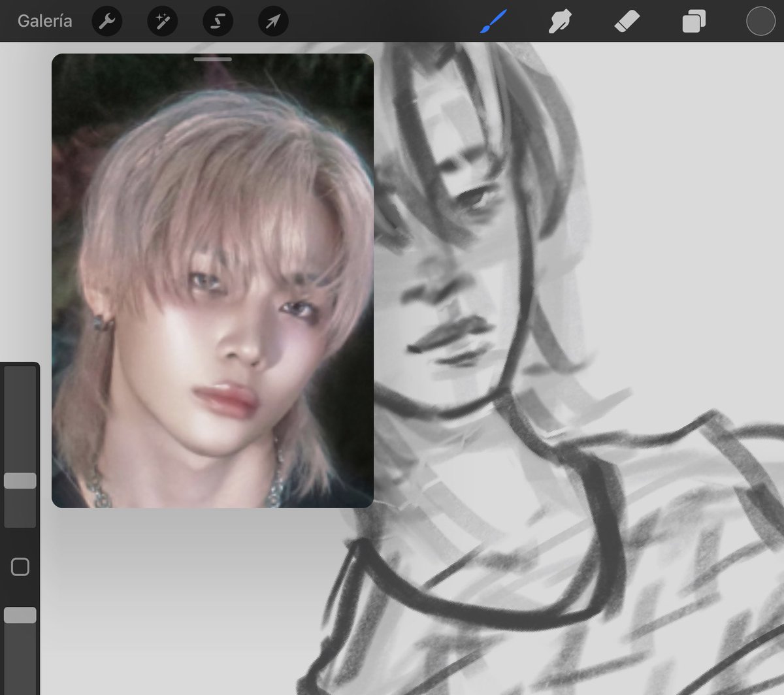Tap the brush size slider handle
The height and width of the screenshot is (695, 784).
(x=20, y=479)
